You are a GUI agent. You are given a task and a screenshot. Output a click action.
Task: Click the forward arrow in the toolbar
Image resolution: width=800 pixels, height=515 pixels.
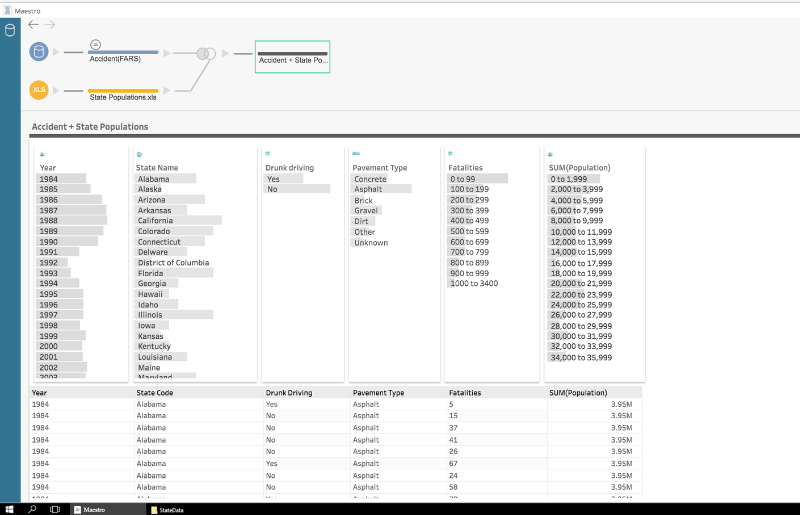50,24
